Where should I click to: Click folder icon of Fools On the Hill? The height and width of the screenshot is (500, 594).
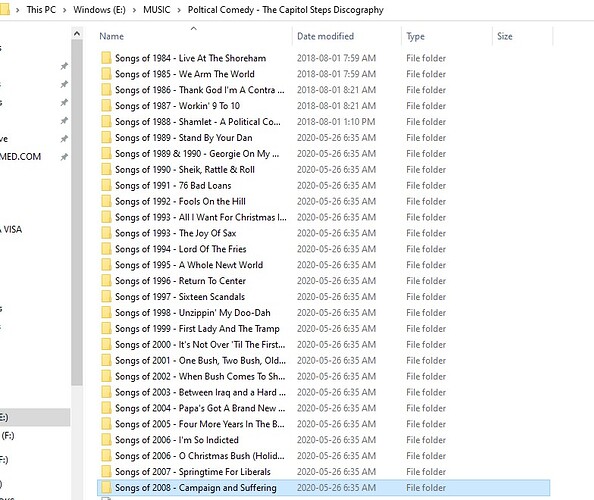pos(106,201)
